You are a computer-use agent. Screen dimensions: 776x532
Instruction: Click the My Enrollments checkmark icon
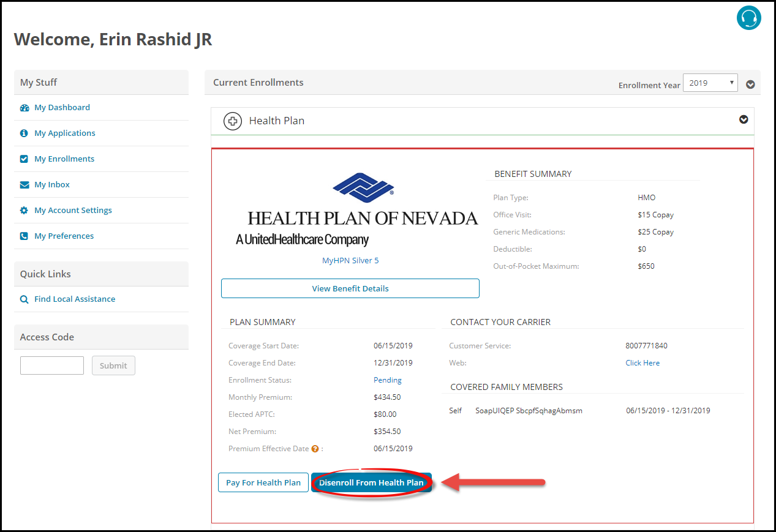(24, 159)
